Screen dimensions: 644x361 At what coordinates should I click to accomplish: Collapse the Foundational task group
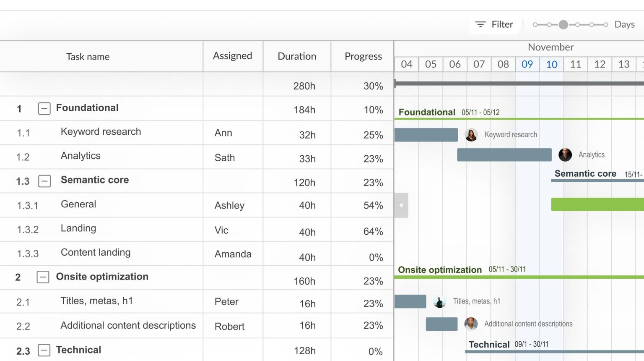tap(44, 108)
